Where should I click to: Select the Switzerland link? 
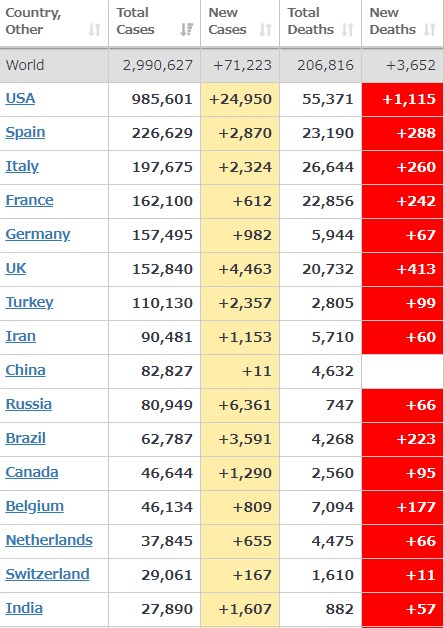pyautogui.click(x=47, y=574)
